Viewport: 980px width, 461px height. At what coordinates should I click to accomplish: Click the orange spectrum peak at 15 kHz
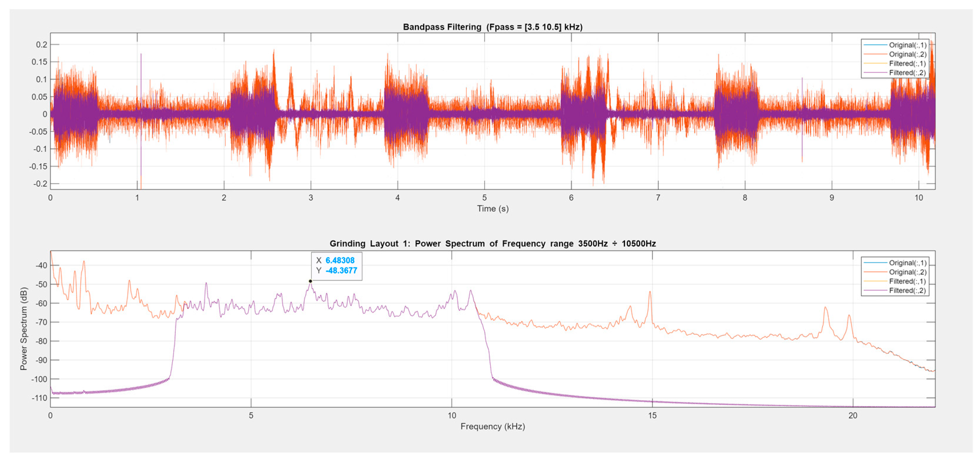(650, 293)
